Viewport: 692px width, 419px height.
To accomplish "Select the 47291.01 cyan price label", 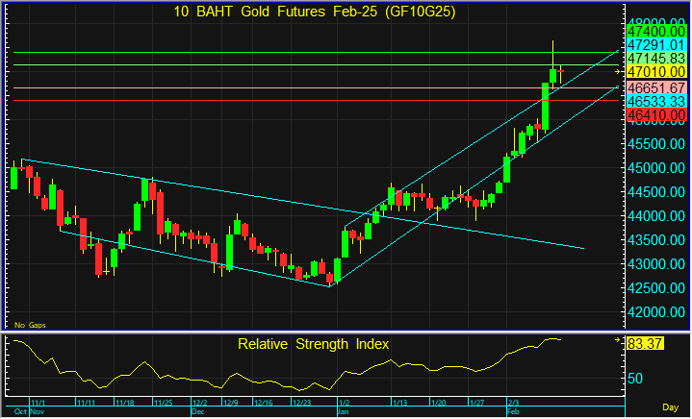I will click(x=655, y=46).
